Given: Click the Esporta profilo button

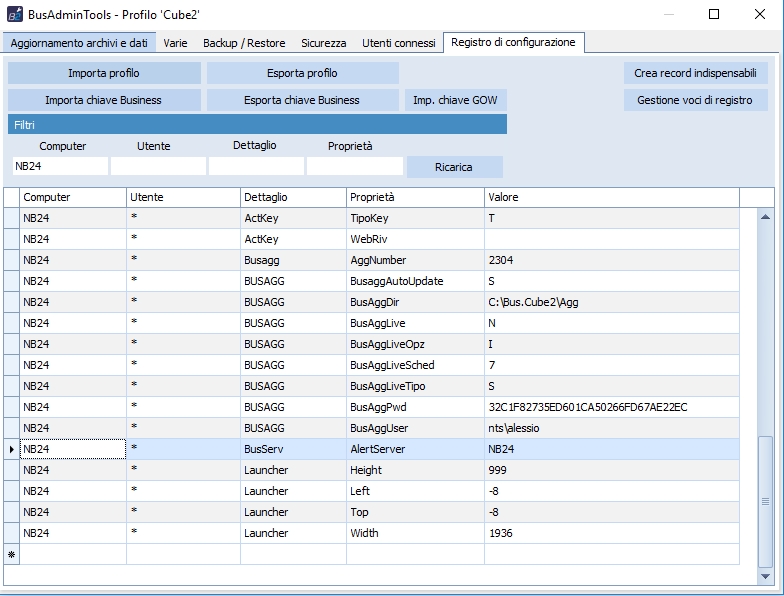Looking at the screenshot, I should (x=302, y=73).
